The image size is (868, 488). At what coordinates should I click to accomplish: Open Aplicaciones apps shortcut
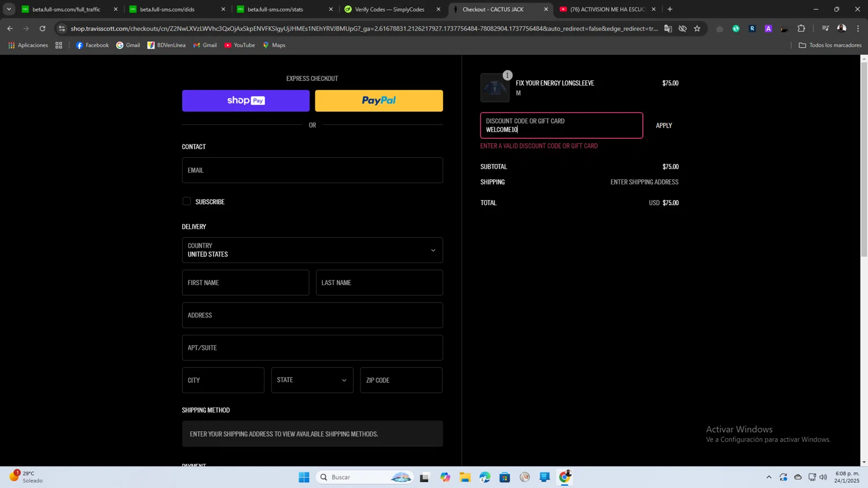[x=28, y=45]
